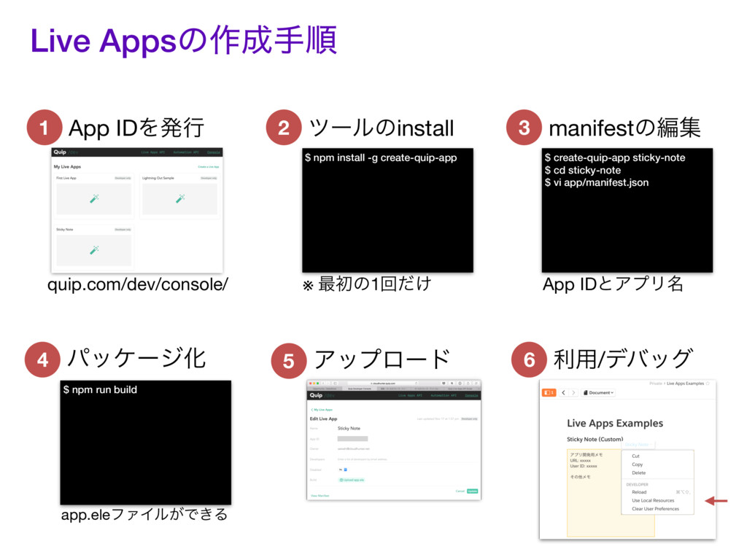Open the Document dropdown menu
Image resolution: width=747 pixels, height=560 pixels.
[599, 393]
